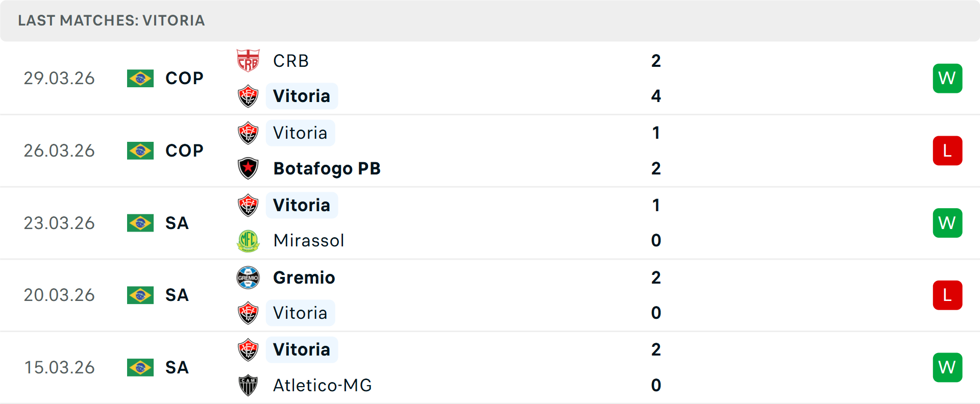The width and height of the screenshot is (980, 404).
Task: Click Vitoria crest in the CRB match
Action: pos(248,96)
